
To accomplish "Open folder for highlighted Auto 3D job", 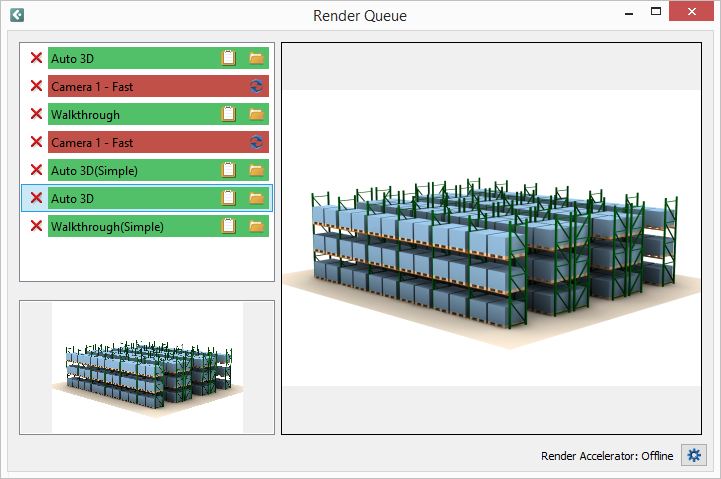I will [x=257, y=198].
